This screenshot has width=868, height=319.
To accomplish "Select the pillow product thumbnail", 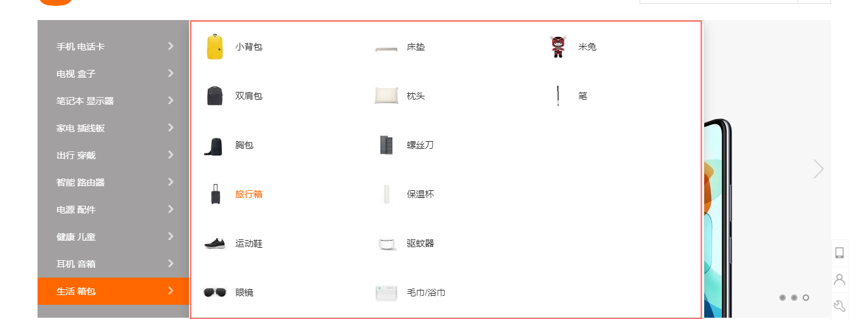I will pos(386,96).
